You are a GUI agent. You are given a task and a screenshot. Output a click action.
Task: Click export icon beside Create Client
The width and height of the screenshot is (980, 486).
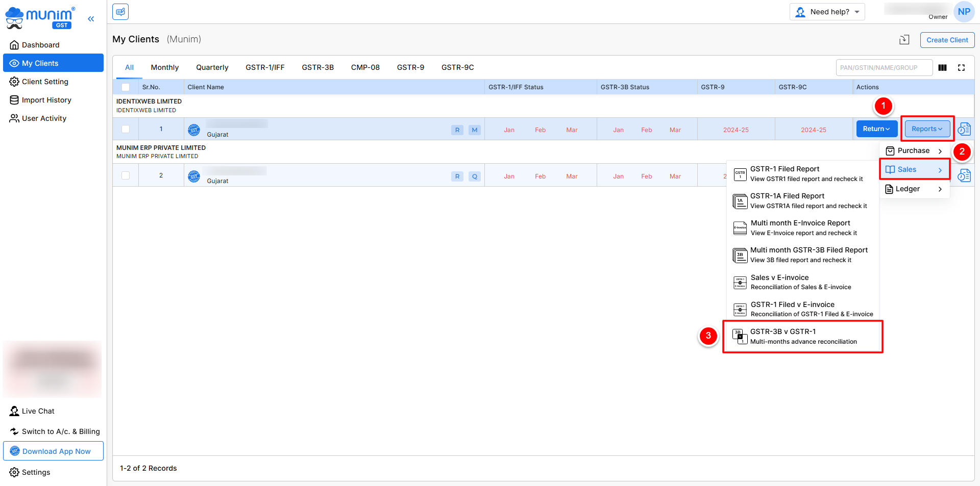(x=904, y=40)
